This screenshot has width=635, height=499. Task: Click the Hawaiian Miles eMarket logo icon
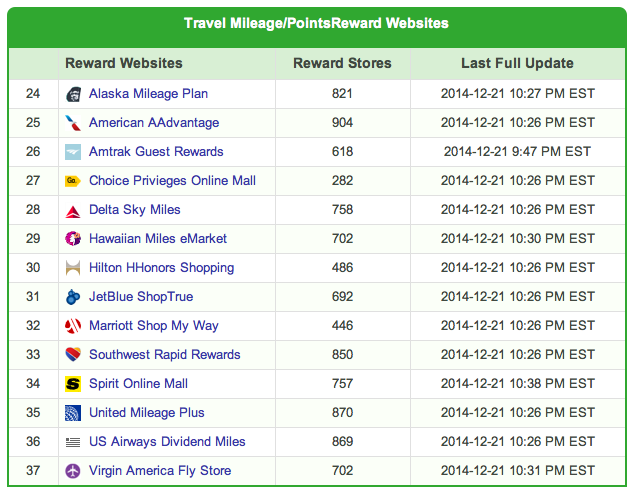click(73, 239)
